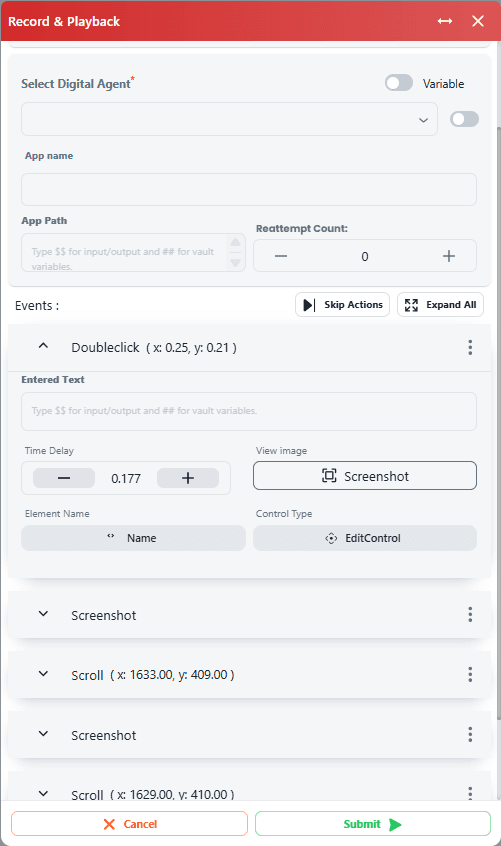Open second Screenshot event's three-dot menu
This screenshot has width=501, height=846.
coord(470,734)
